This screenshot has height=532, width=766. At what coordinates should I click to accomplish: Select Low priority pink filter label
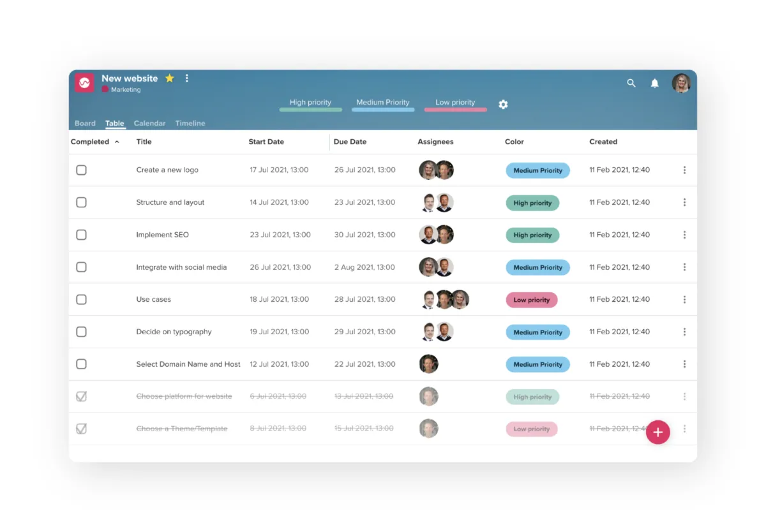coord(455,104)
